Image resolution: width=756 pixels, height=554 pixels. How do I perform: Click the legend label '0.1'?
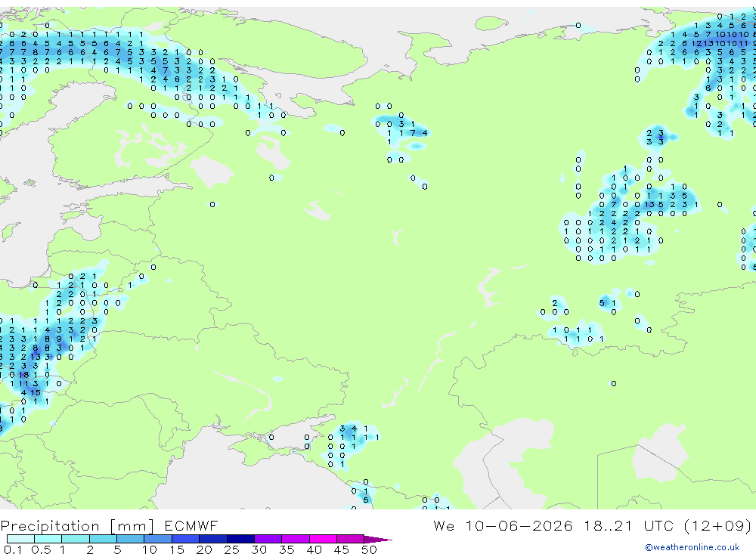(13, 549)
